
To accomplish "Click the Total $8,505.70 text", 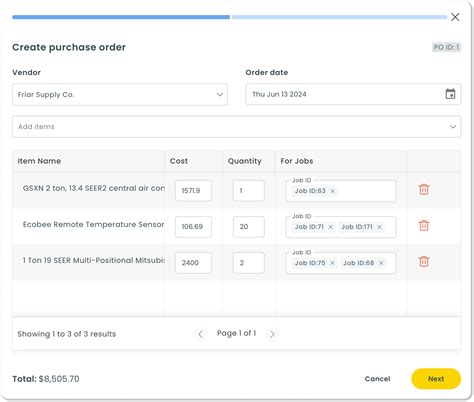I will (46, 379).
